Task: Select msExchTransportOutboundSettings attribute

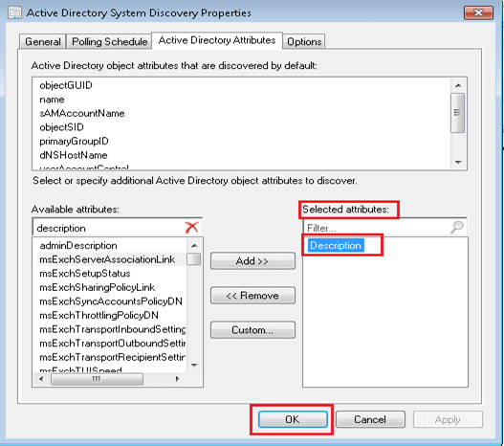Action: coord(113,344)
